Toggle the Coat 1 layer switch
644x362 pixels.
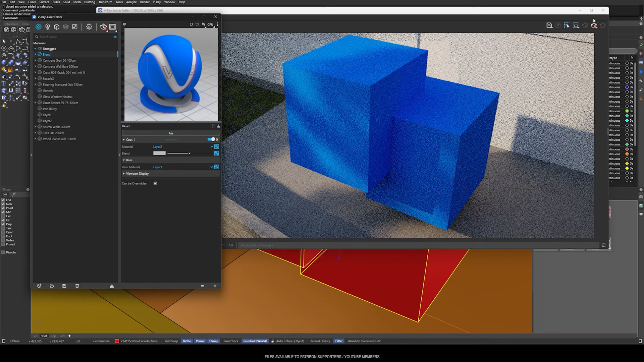pyautogui.click(x=211, y=139)
